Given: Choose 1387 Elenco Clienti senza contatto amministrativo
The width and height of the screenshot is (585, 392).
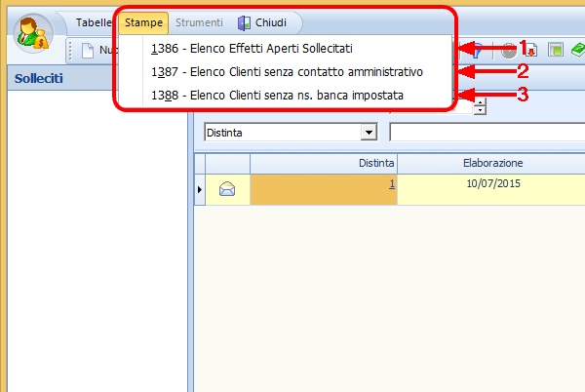Looking at the screenshot, I should (287, 71).
